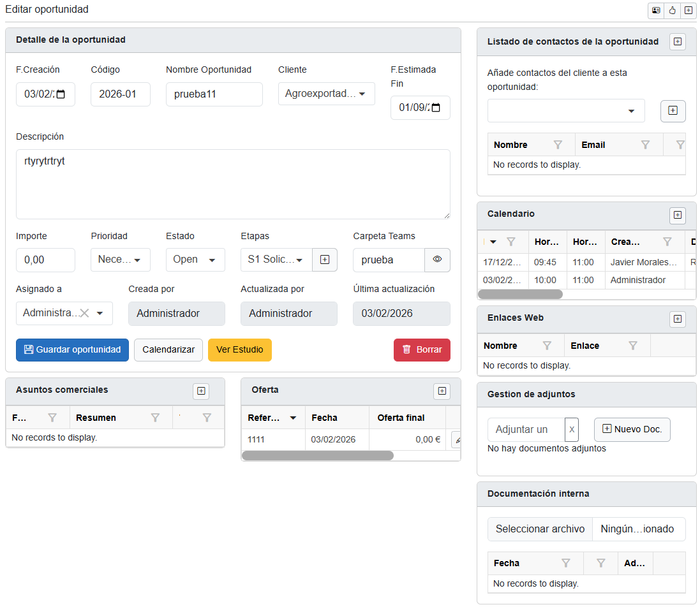Click Guardar oportunidad button

coord(72,350)
